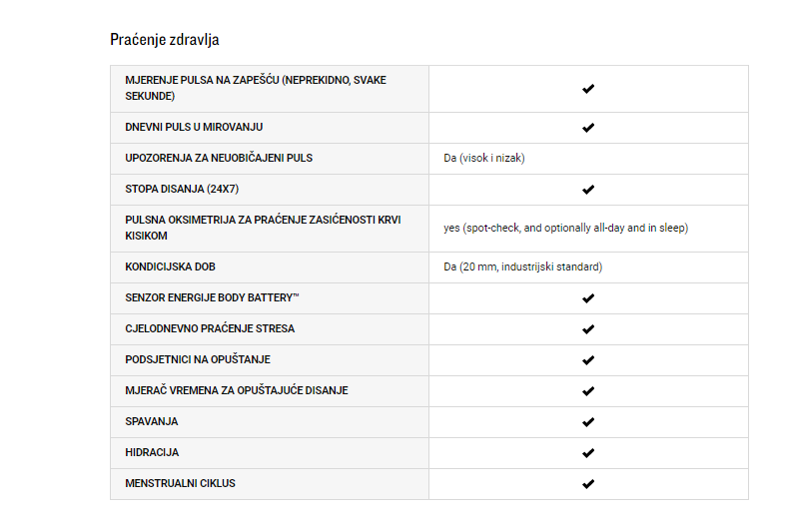Click checkmark beside Cjelodnevno praćenje stresa
This screenshot has width=785, height=532.
pos(588,329)
